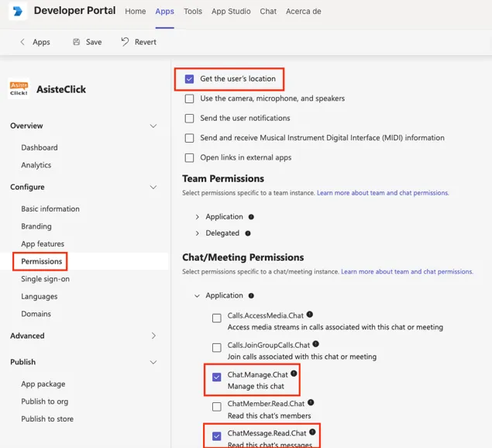Viewport: 492px width, 448px height.
Task: Click the Revert arrow icon
Action: point(125,42)
